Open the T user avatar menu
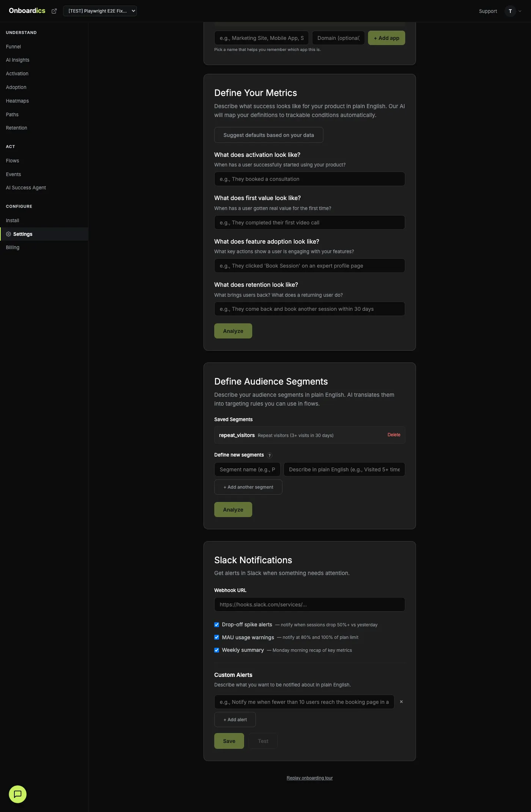 point(510,11)
